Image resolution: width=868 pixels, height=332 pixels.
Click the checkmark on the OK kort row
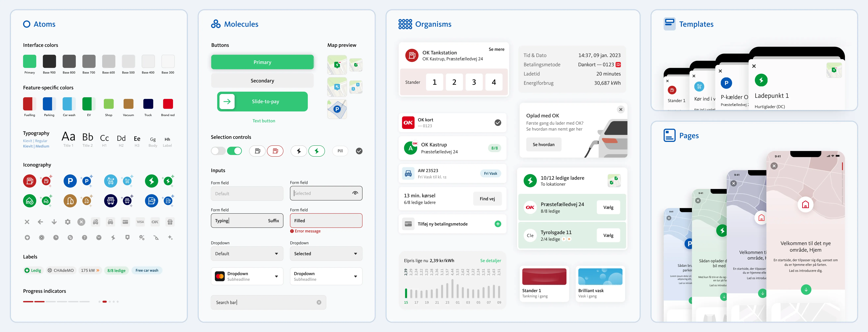pyautogui.click(x=498, y=123)
